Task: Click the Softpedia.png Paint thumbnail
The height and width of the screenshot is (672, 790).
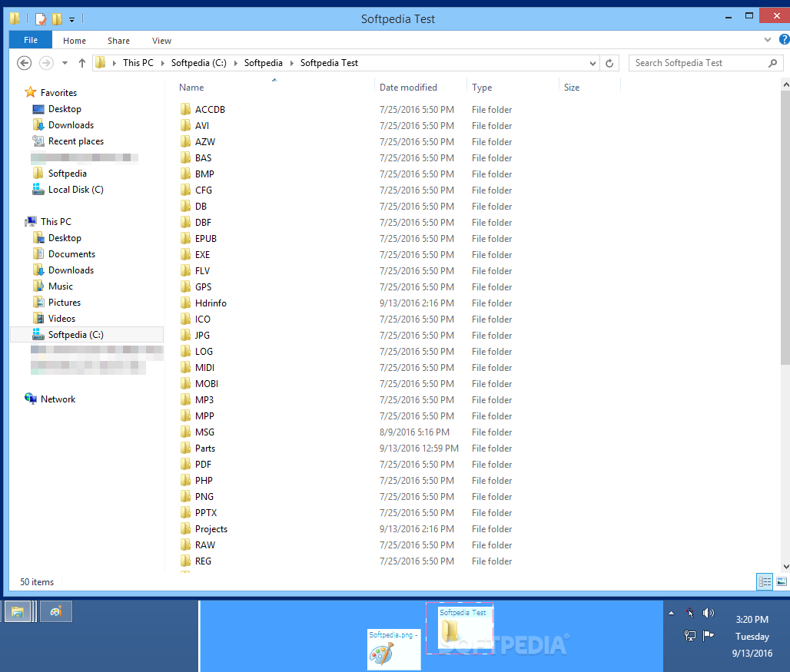Action: coord(393,650)
